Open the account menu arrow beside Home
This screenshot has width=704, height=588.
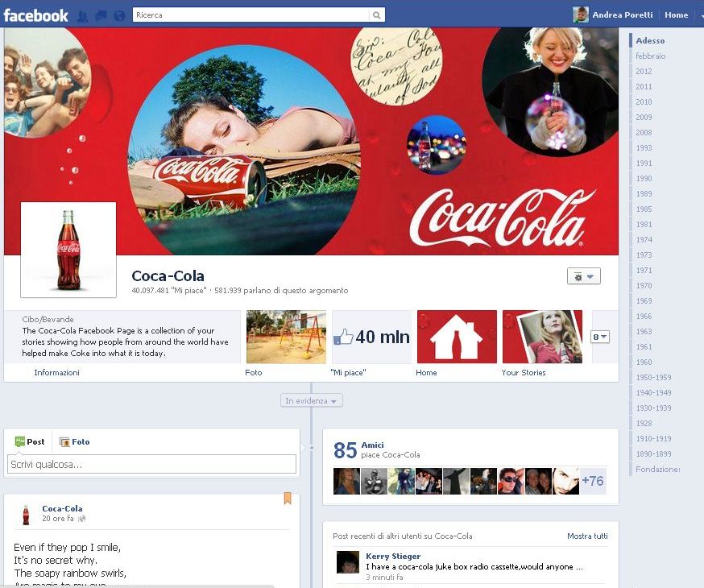pyautogui.click(x=702, y=15)
